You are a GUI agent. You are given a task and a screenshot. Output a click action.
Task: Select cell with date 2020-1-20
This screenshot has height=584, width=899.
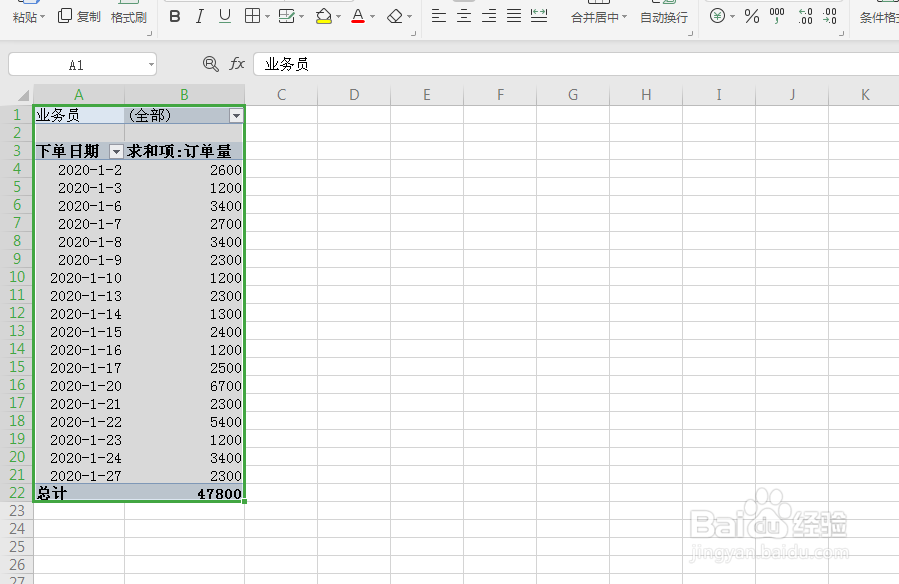pyautogui.click(x=79, y=386)
